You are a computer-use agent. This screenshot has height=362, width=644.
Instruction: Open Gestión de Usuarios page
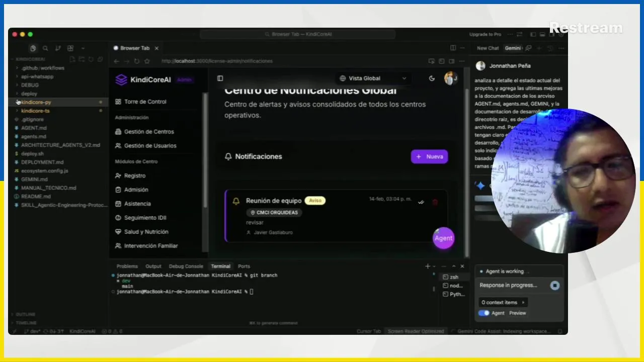pyautogui.click(x=145, y=146)
